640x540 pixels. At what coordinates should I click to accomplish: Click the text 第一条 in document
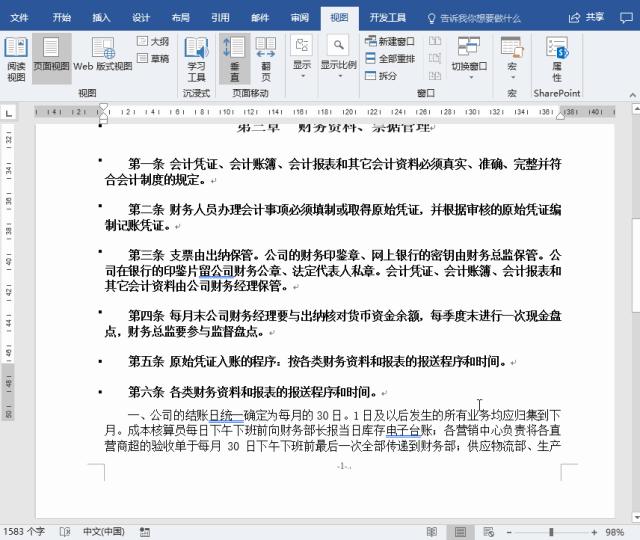(146, 164)
